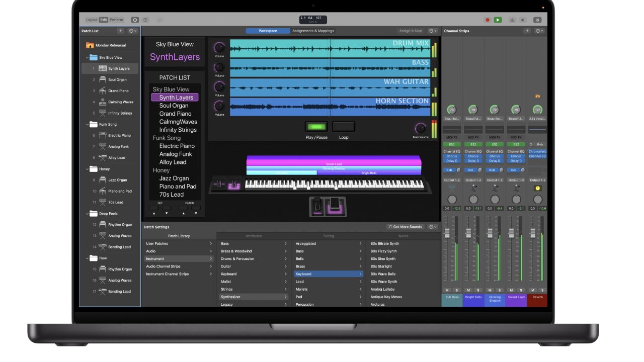The image size is (644, 362).
Task: Add a new patch with the plus icon
Action: point(120,31)
